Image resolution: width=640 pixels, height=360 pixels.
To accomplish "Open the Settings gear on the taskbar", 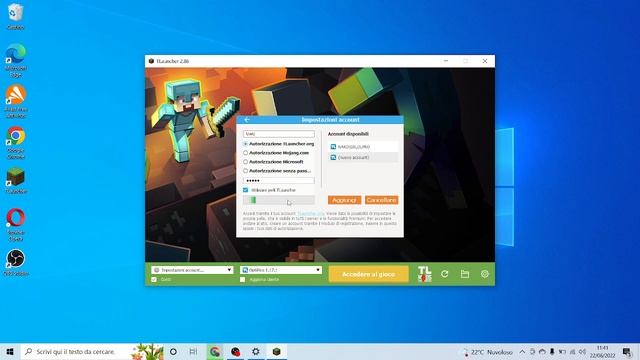I will [256, 351].
